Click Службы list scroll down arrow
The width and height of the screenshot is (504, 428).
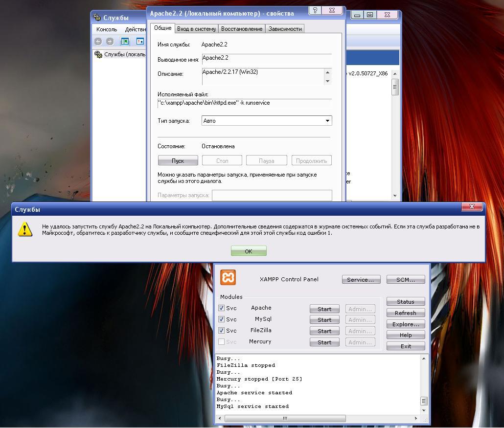point(395,195)
